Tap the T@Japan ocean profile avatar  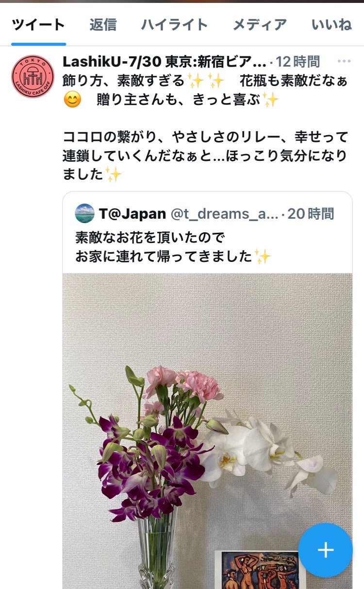point(85,213)
